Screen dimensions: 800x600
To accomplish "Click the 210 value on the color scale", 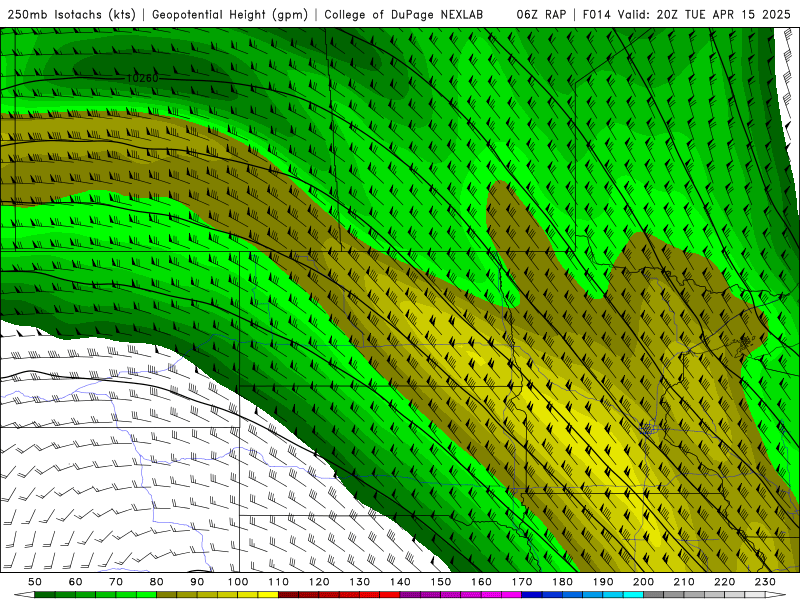I will point(684,582).
